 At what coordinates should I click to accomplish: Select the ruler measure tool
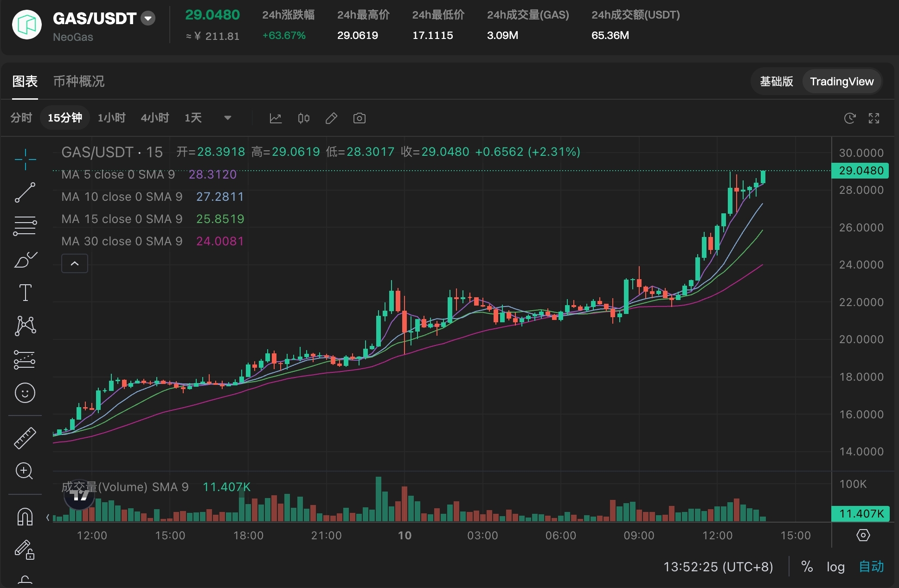coord(25,438)
